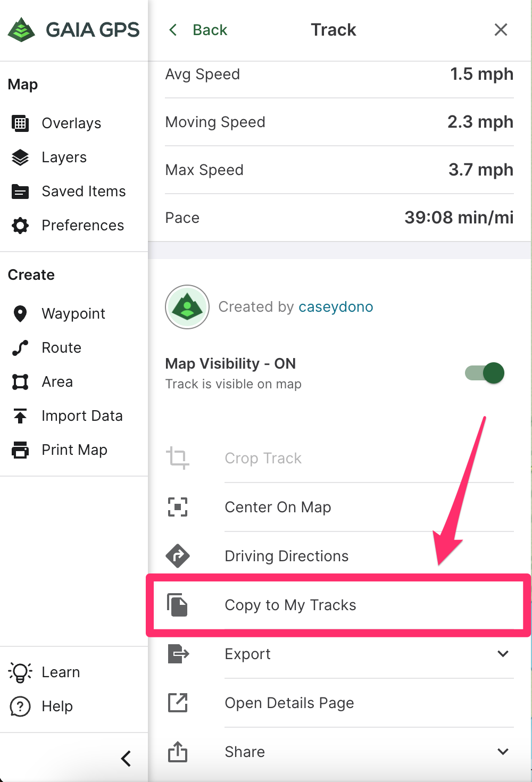Open Overlays grid icon in sidebar
The image size is (532, 782).
[x=20, y=123]
